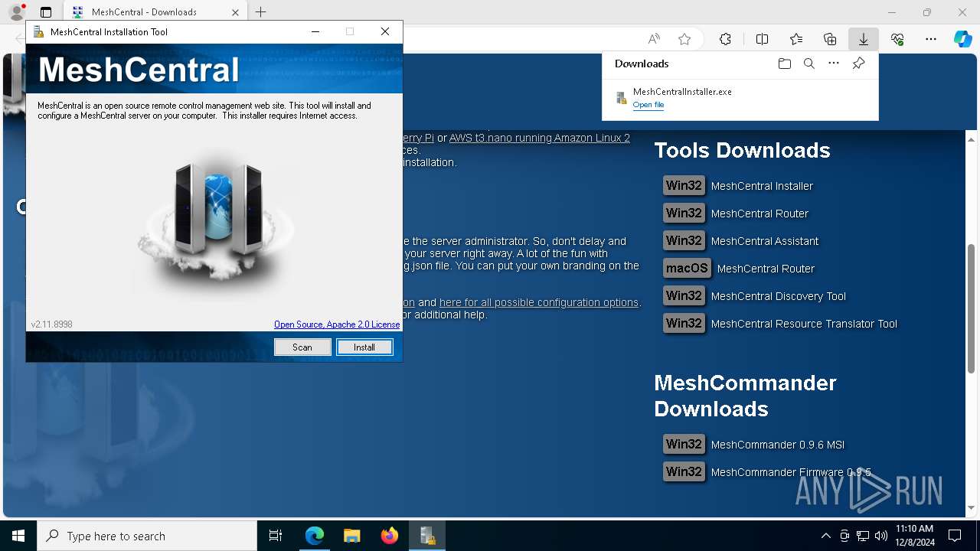The height and width of the screenshot is (551, 980).
Task: Open a new tab with plus button
Action: [x=261, y=12]
